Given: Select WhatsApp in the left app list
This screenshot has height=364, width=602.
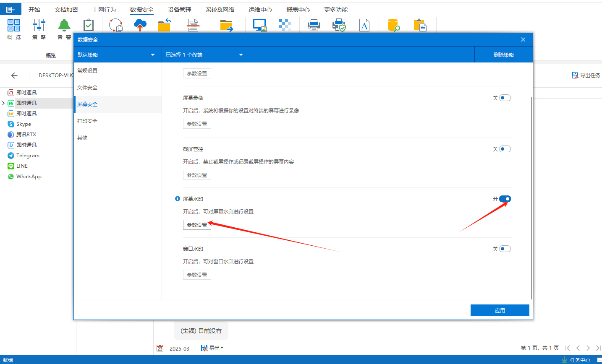Looking at the screenshot, I should 29,177.
